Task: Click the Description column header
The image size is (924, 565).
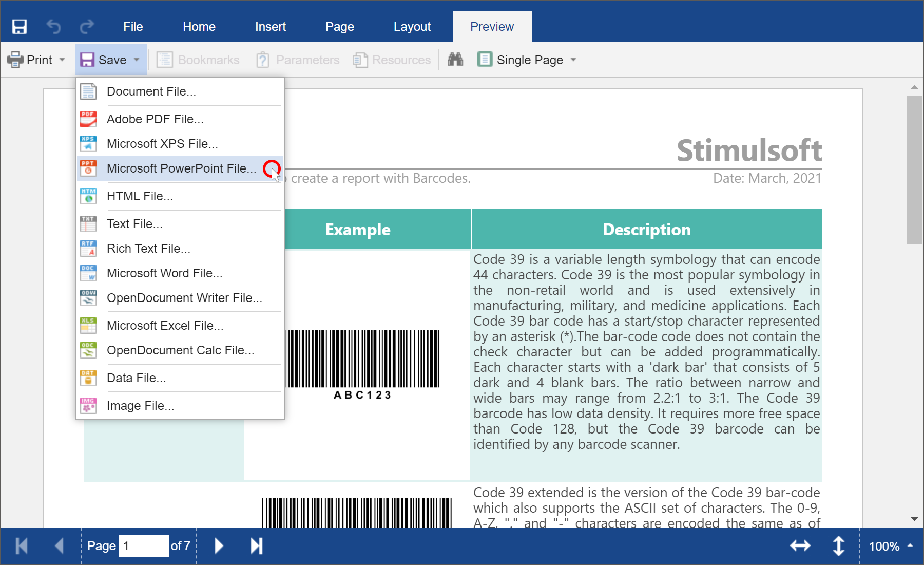Action: click(x=647, y=229)
